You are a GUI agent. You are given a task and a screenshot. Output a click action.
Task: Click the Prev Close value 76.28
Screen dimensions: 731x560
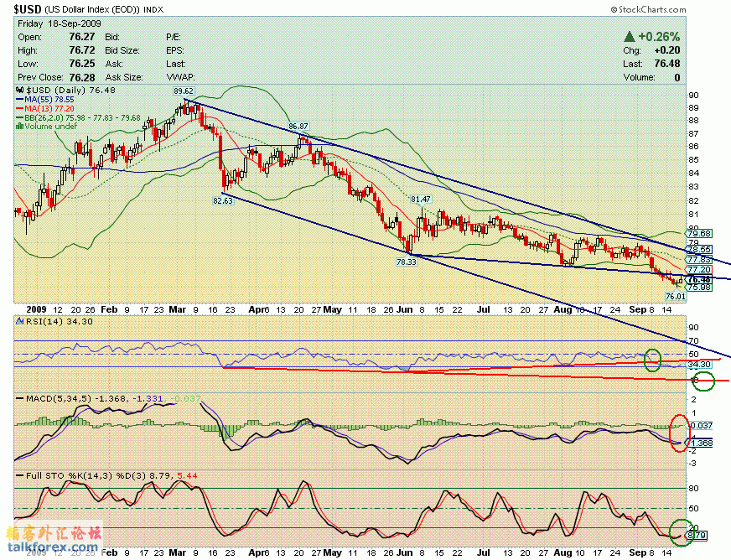point(81,77)
